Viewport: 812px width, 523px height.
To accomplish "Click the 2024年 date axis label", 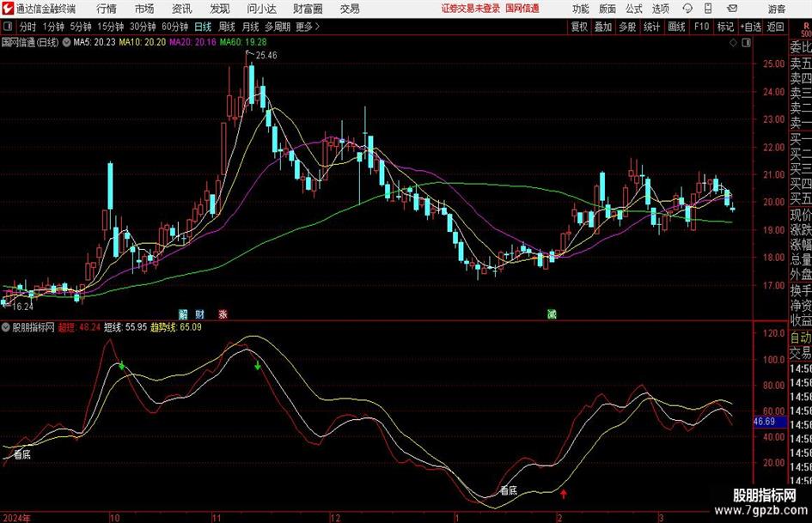I will coord(16,518).
